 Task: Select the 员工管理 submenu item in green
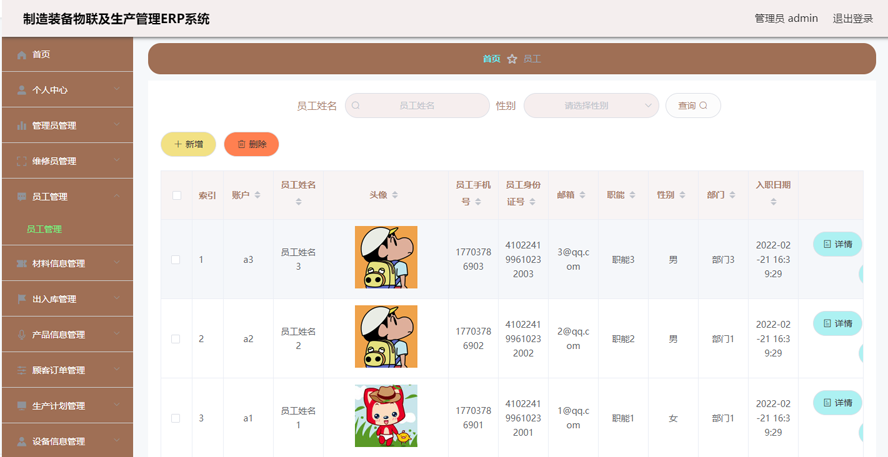[x=44, y=229]
